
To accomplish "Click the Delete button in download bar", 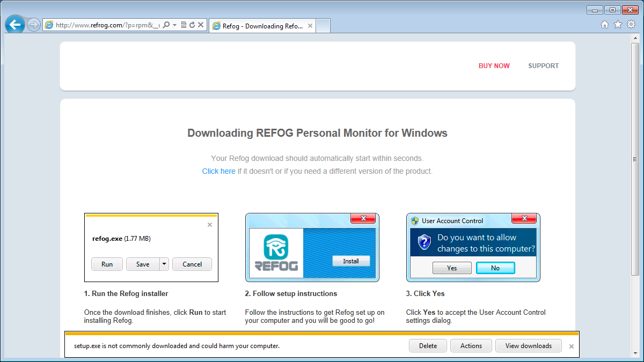I will coord(428,346).
